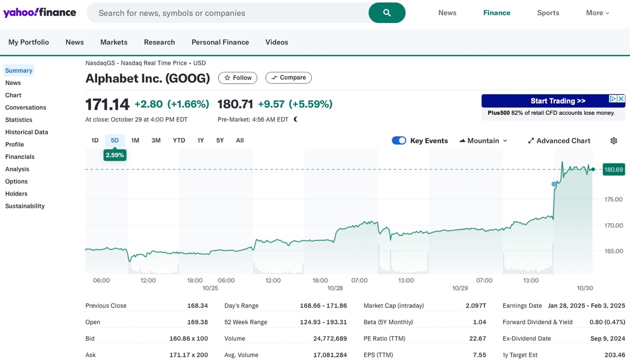Select the YTD time range tab
Image resolution: width=630 pixels, height=364 pixels.
point(178,140)
